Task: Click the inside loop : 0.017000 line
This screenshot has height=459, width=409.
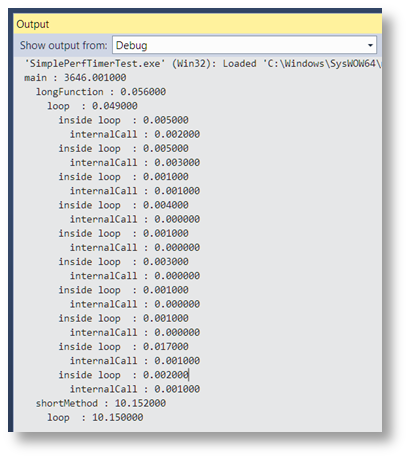Action: click(123, 347)
